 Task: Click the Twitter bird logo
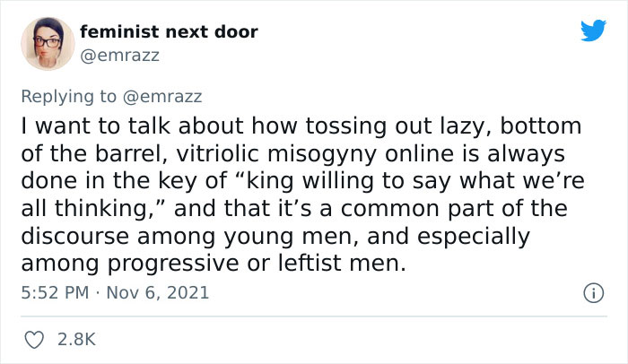tap(593, 31)
